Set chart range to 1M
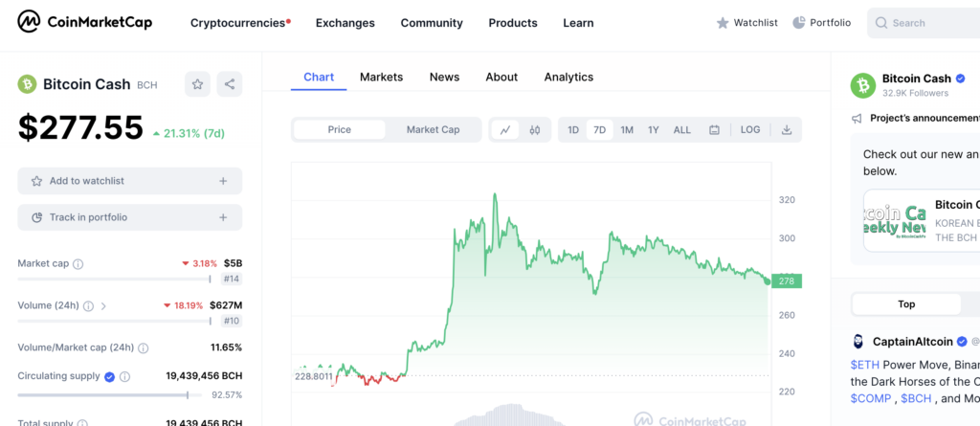The image size is (980, 426). click(627, 129)
